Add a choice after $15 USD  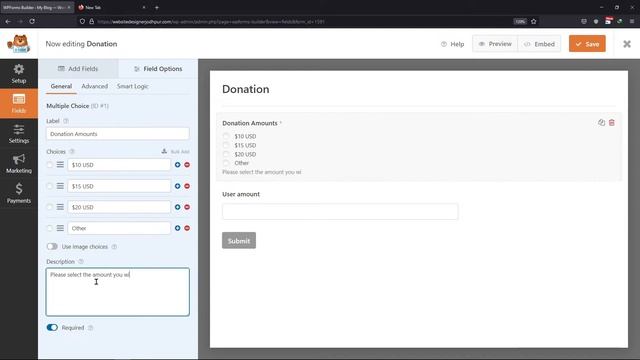pyautogui.click(x=178, y=186)
